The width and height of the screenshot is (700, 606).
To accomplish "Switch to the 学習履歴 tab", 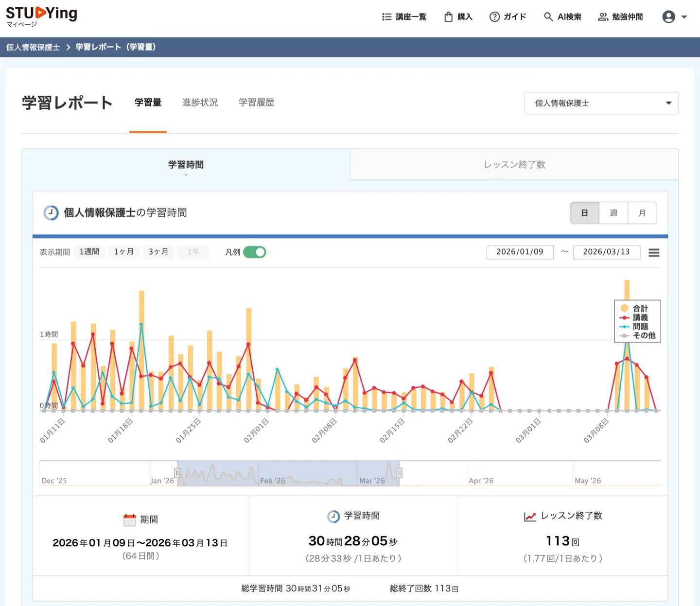I will click(x=257, y=103).
